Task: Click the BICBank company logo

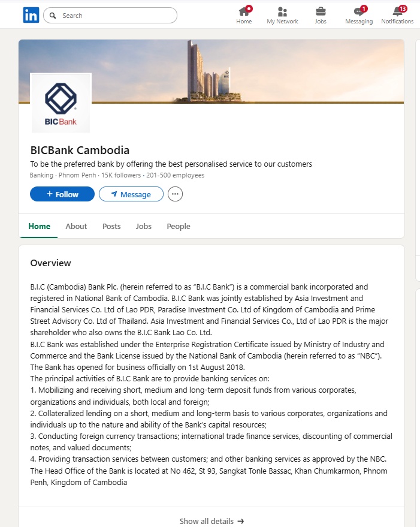Action: click(60, 103)
